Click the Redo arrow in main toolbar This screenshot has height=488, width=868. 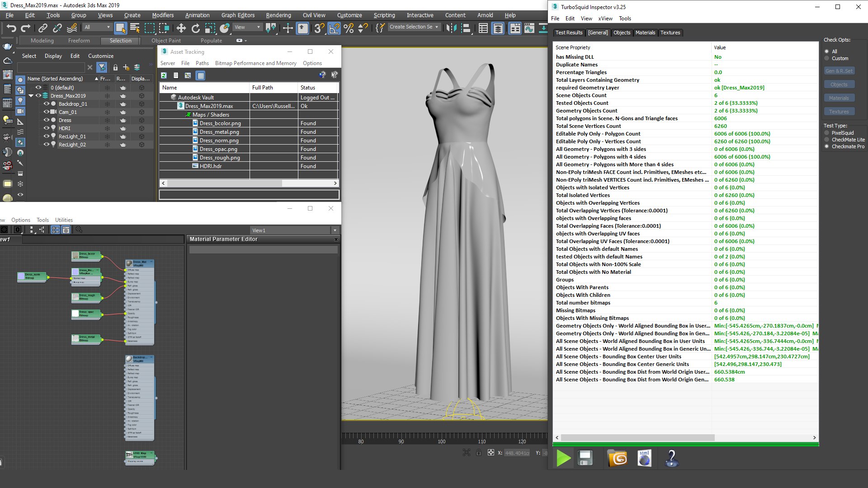click(26, 28)
